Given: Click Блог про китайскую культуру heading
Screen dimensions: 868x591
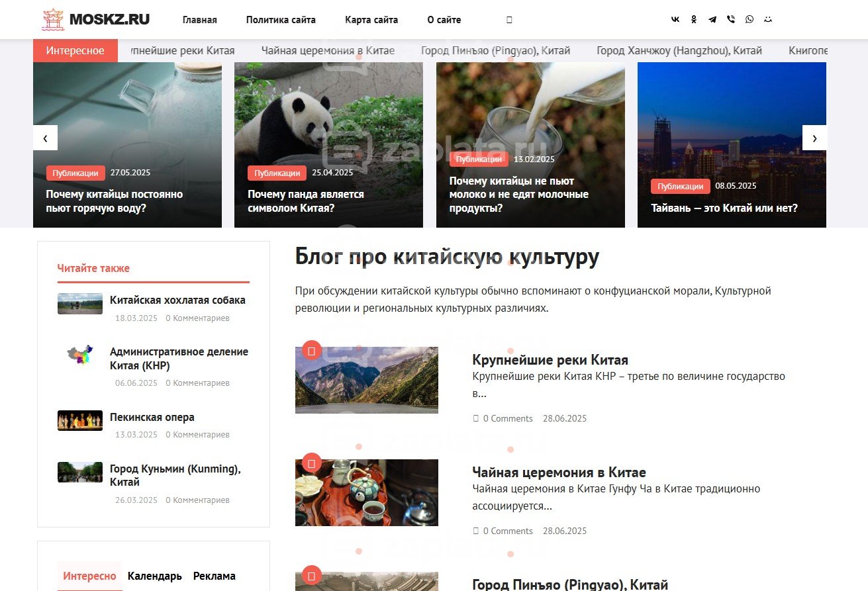Looking at the screenshot, I should 447,257.
